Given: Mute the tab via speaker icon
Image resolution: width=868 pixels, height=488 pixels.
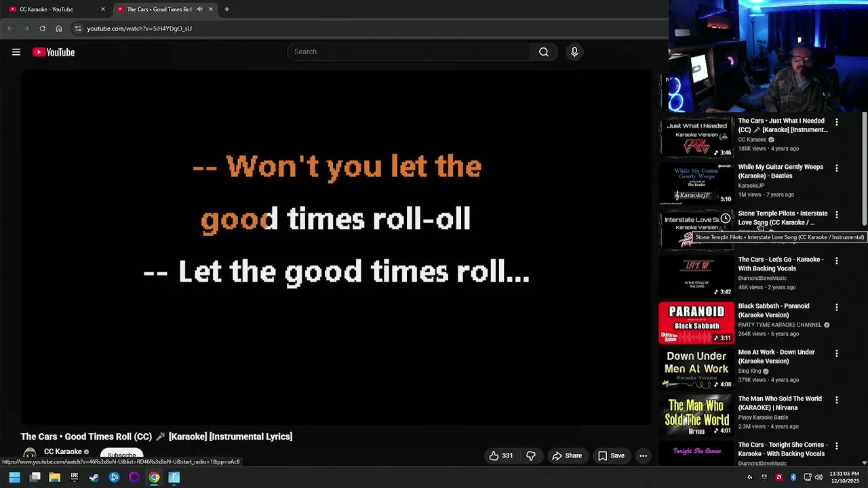Looking at the screenshot, I should 199,9.
